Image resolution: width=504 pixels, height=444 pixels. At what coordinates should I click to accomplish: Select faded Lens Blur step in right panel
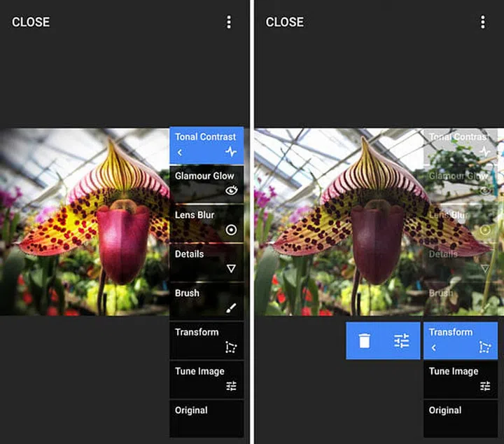[460, 222]
